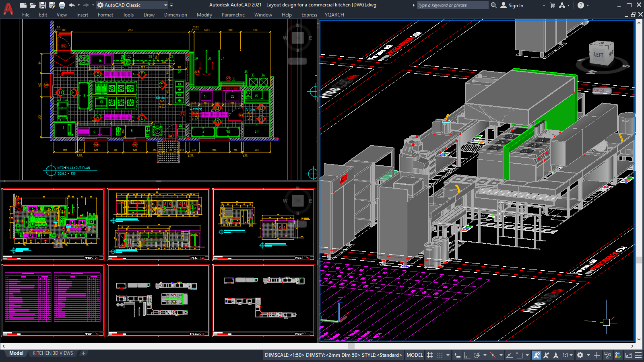Viewport: 644px width, 362px height.
Task: Click the Hardware Acceleration icon
Action: (618, 355)
